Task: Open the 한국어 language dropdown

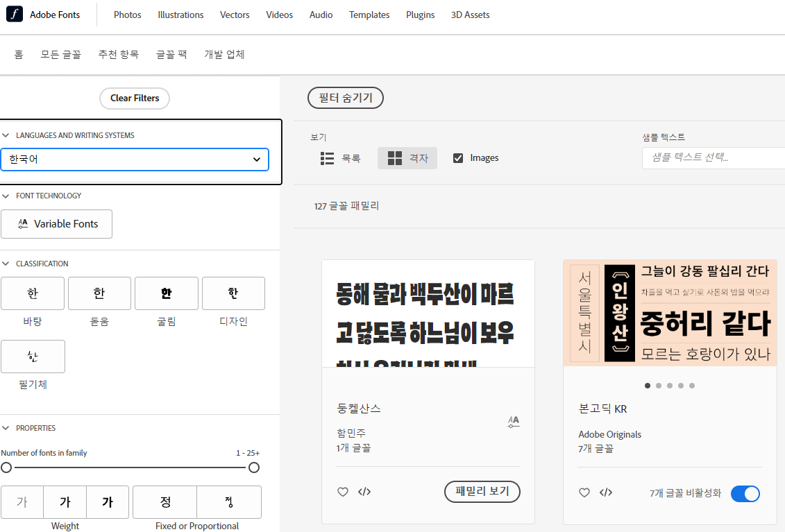Action: [135, 159]
